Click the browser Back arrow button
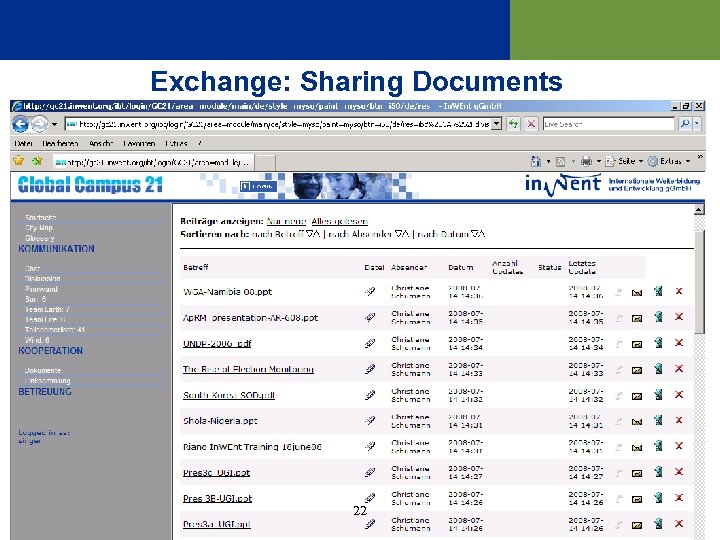 click(20, 124)
